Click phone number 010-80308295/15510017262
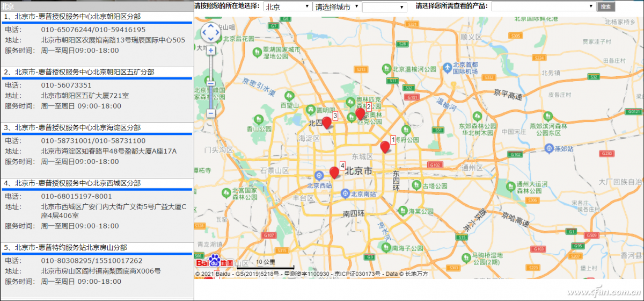Viewport: 644px width, 301px height. click(92, 261)
